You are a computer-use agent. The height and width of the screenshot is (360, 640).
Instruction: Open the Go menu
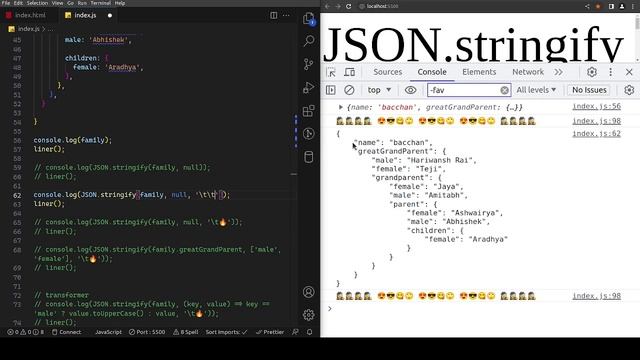[70, 3]
